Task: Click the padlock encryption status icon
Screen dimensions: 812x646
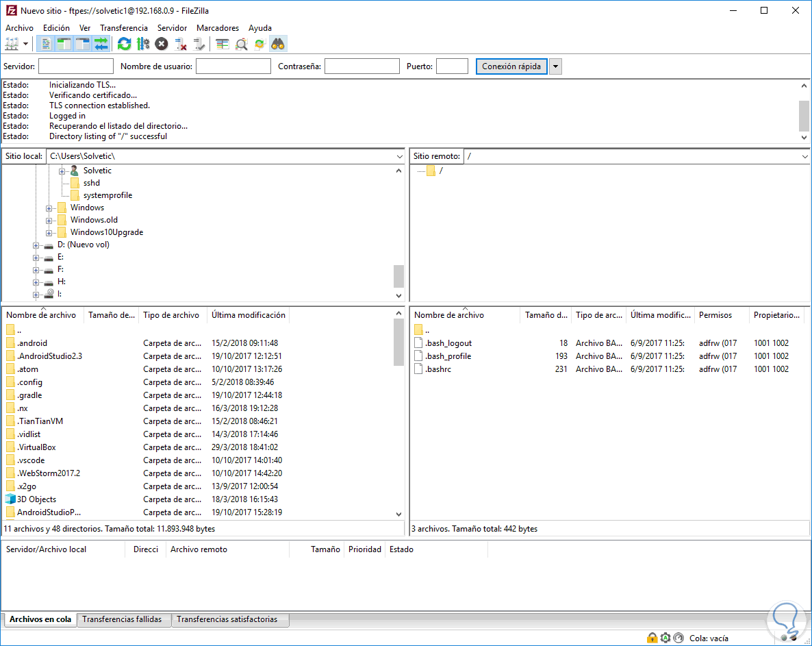Action: [652, 638]
